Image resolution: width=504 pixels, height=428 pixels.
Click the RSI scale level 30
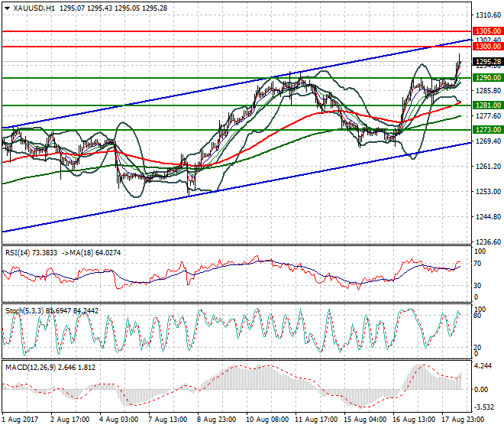click(x=477, y=285)
